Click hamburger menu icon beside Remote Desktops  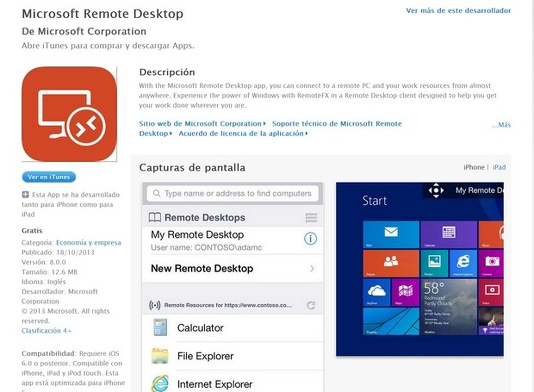pos(311,218)
